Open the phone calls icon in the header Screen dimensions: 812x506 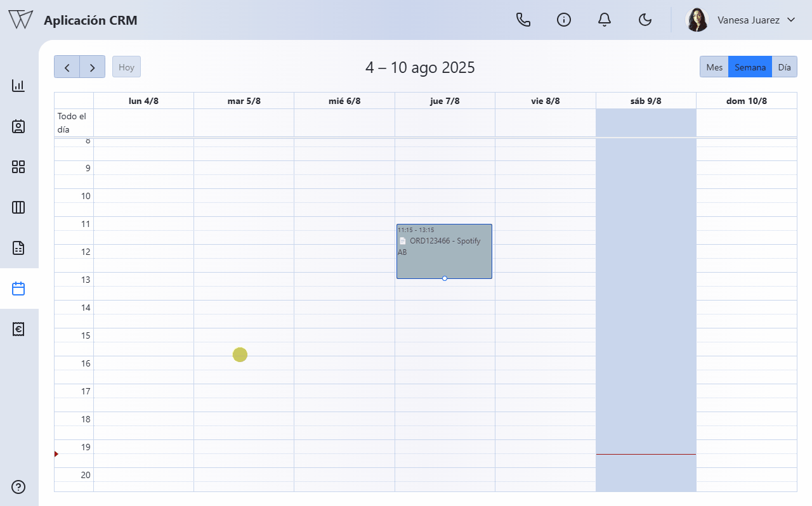click(523, 20)
